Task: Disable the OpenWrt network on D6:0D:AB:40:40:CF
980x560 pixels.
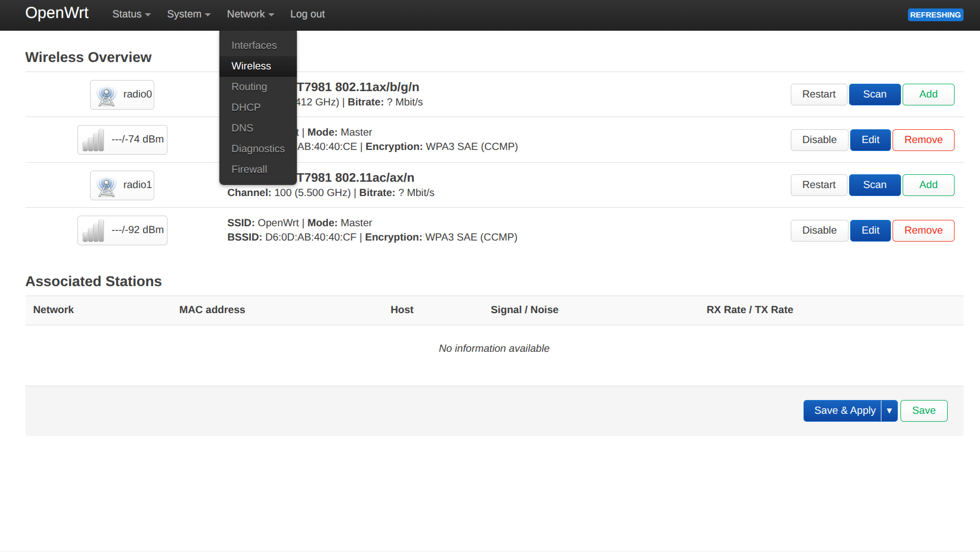Action: [x=819, y=230]
